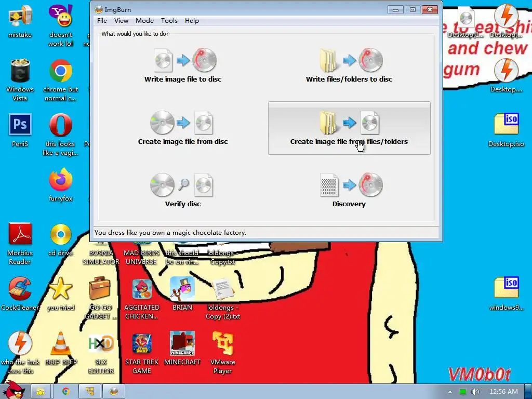Open the folder icon in taskbar
Viewport: 532px width, 399px height.
tap(41, 391)
